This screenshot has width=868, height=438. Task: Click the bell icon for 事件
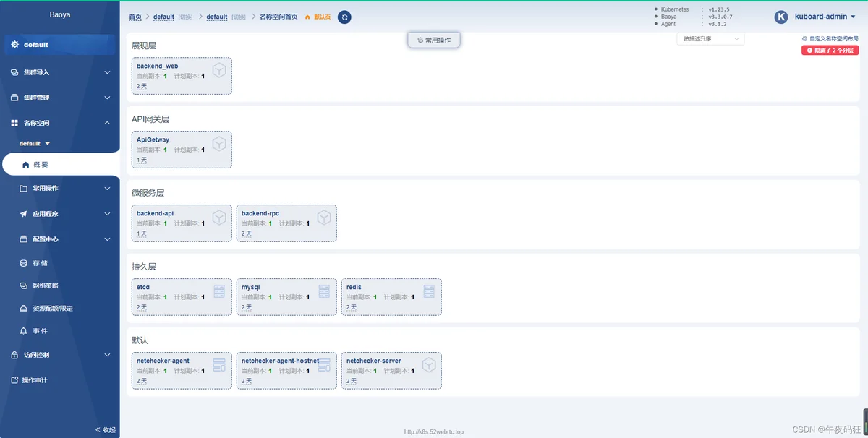25,331
